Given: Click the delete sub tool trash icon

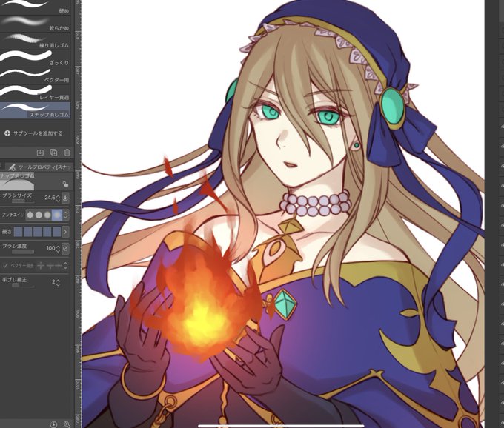Looking at the screenshot, I should point(67,153).
